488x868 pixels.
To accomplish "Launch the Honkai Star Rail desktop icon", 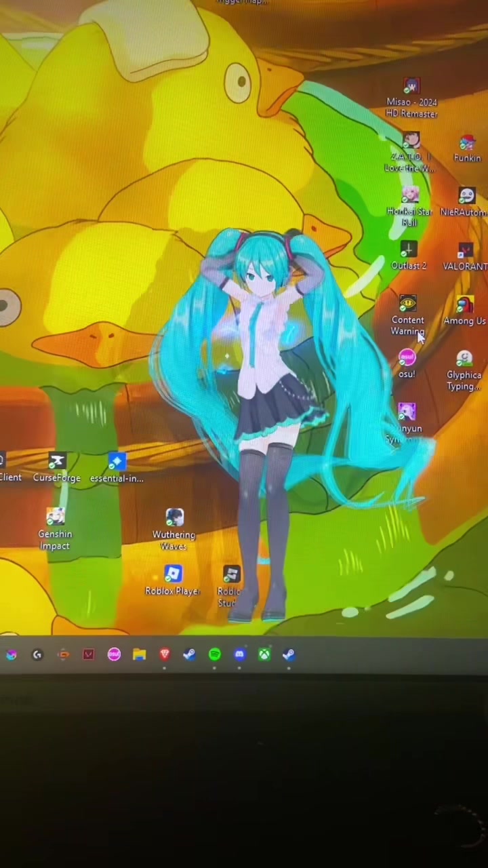I will [409, 207].
